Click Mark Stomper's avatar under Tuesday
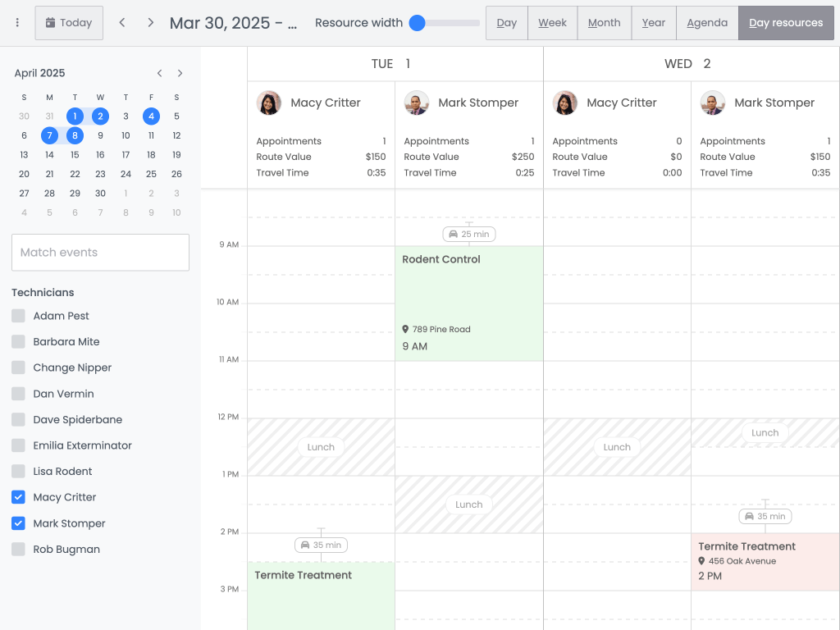The width and height of the screenshot is (840, 630). click(417, 103)
